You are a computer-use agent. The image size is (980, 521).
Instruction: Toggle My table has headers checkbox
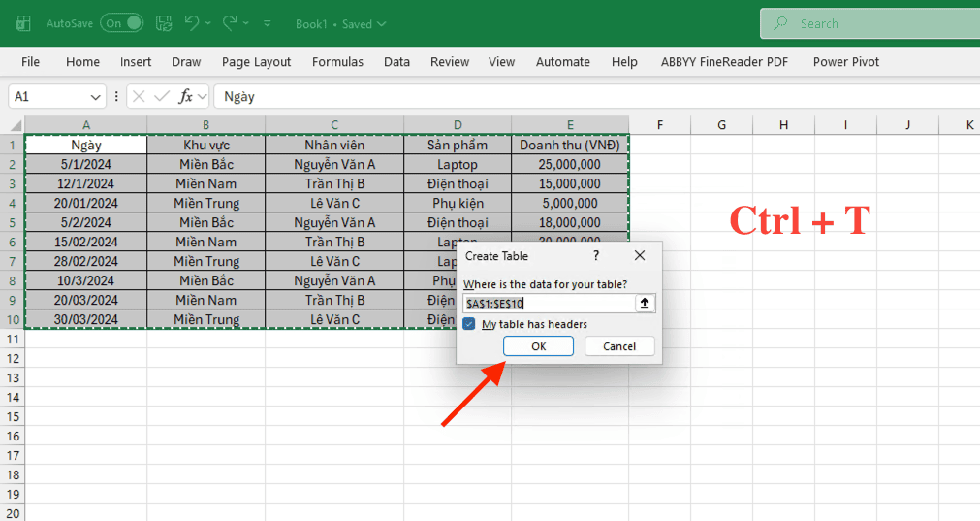[x=469, y=324]
